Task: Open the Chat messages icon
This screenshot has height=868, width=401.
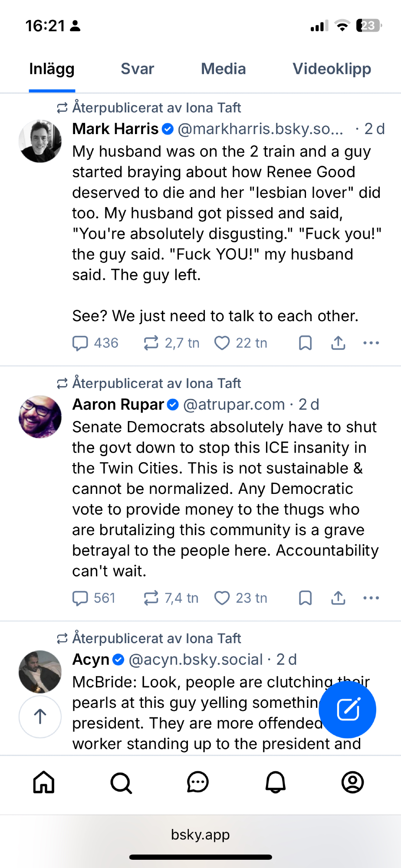Action: [x=198, y=783]
